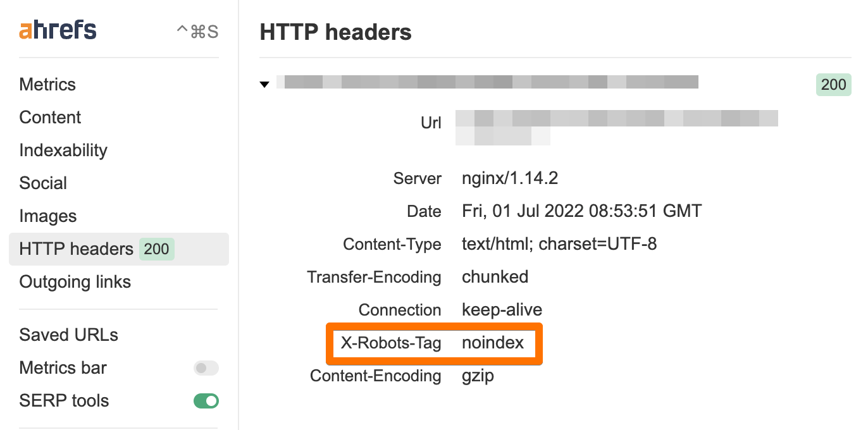Click the Content-Type header value
The image size is (868, 430).
point(559,243)
